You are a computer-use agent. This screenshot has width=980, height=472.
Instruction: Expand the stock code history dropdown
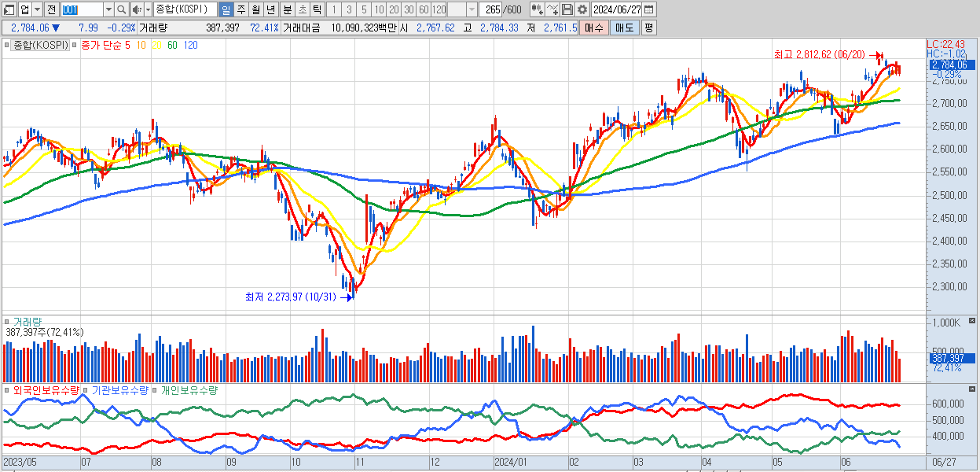pos(108,9)
